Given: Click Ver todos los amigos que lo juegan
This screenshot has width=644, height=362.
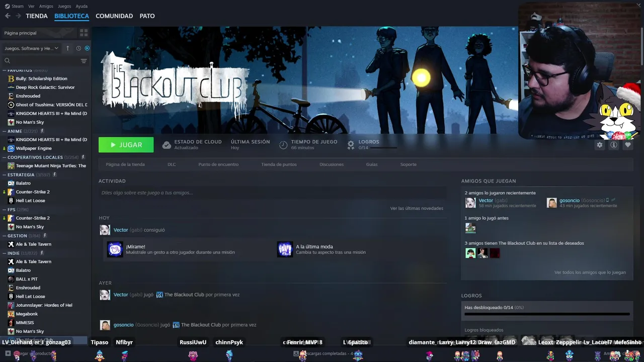Looking at the screenshot, I should pos(590,273).
